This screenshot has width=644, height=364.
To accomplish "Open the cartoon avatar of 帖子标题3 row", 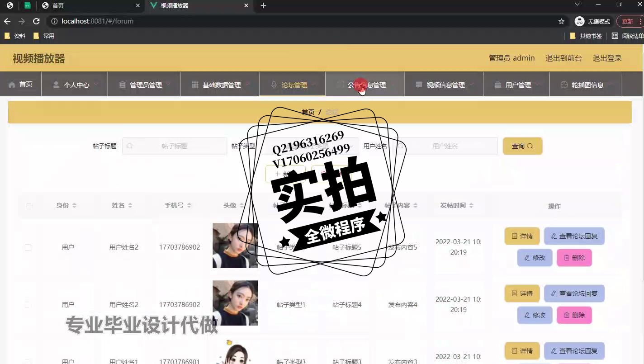I will [235, 351].
